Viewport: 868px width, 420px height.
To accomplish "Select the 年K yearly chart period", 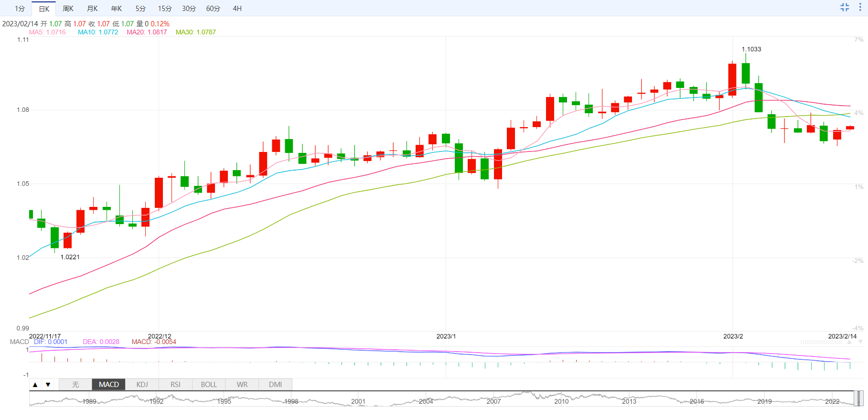I will [117, 9].
